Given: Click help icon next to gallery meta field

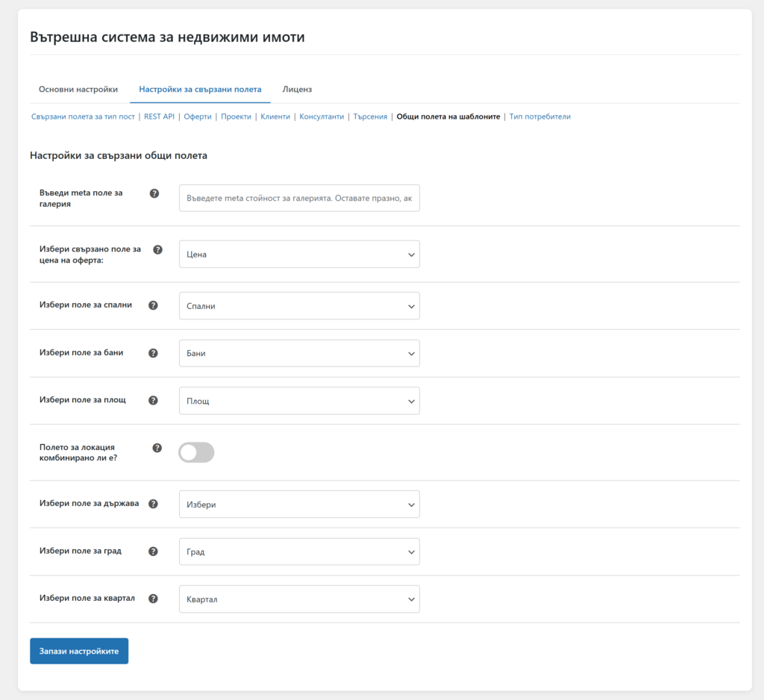Looking at the screenshot, I should (x=154, y=193).
